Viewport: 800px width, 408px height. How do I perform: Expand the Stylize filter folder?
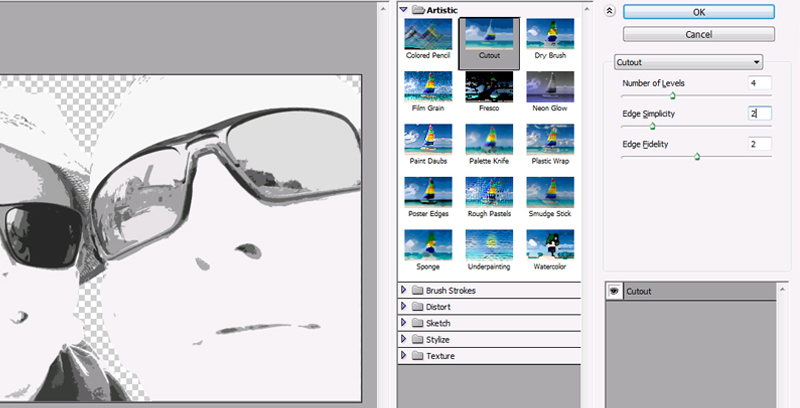coord(404,339)
